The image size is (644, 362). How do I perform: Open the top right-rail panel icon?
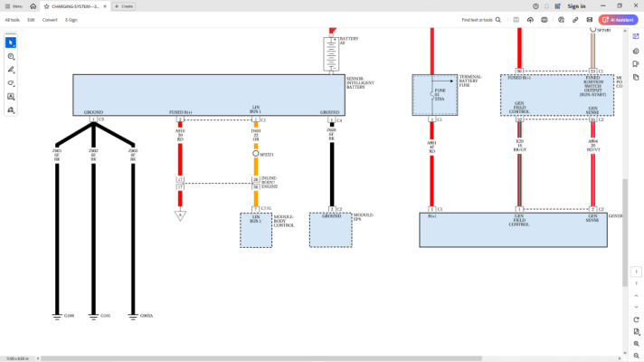click(x=636, y=36)
